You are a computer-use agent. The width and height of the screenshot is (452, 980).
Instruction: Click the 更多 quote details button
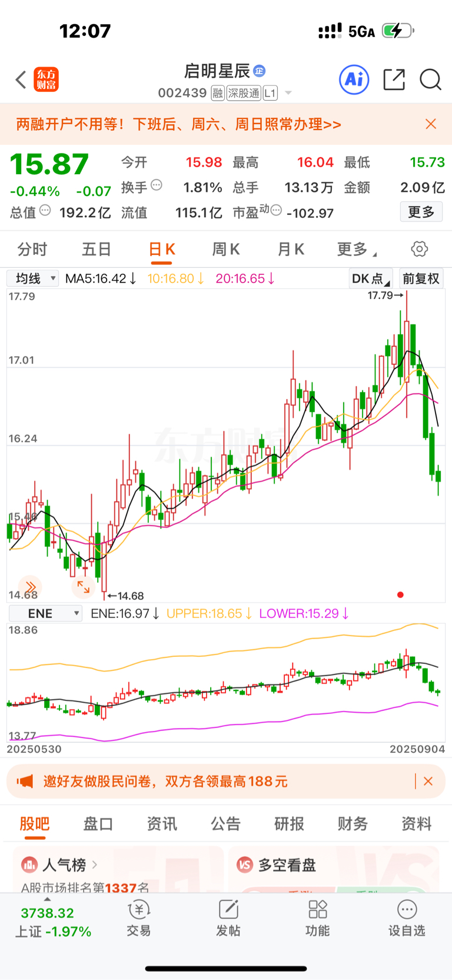(421, 212)
